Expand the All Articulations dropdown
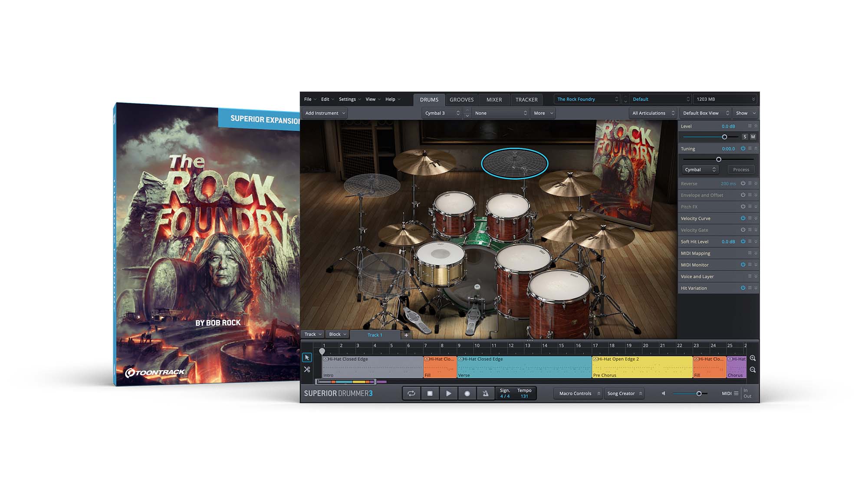The image size is (868, 485). 653,113
